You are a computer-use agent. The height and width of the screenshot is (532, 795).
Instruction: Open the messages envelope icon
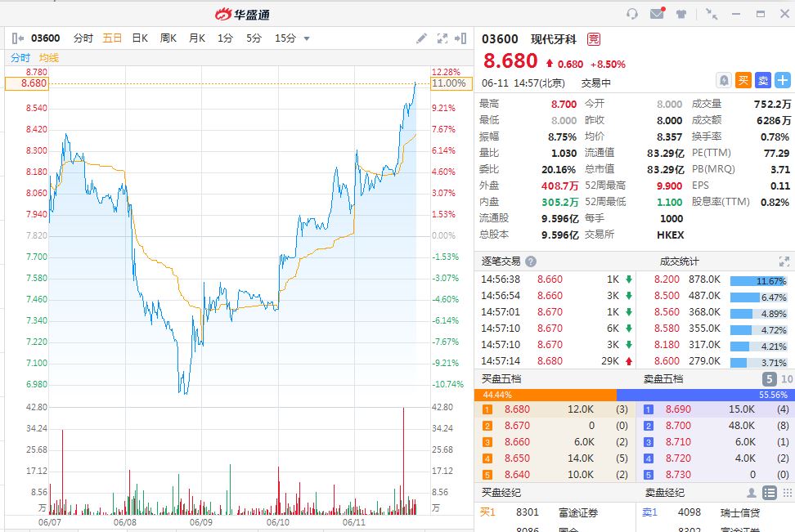(656, 14)
